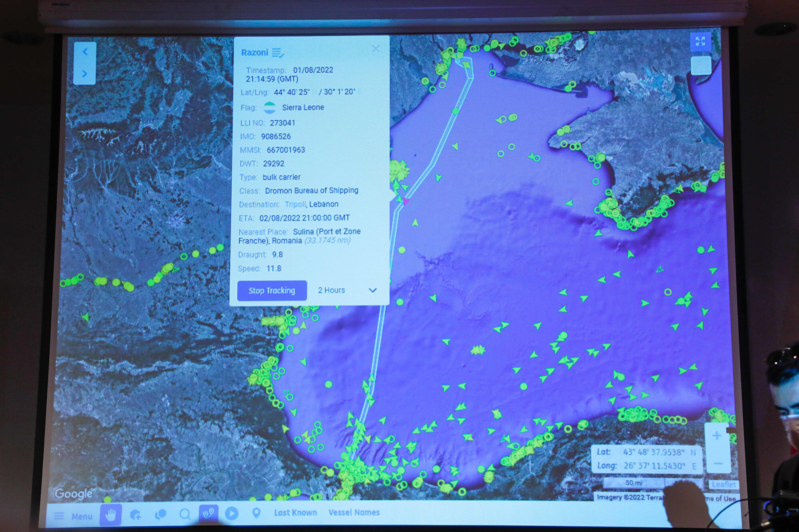Go forward with right chevron arrow
The width and height of the screenshot is (799, 532).
85,74
